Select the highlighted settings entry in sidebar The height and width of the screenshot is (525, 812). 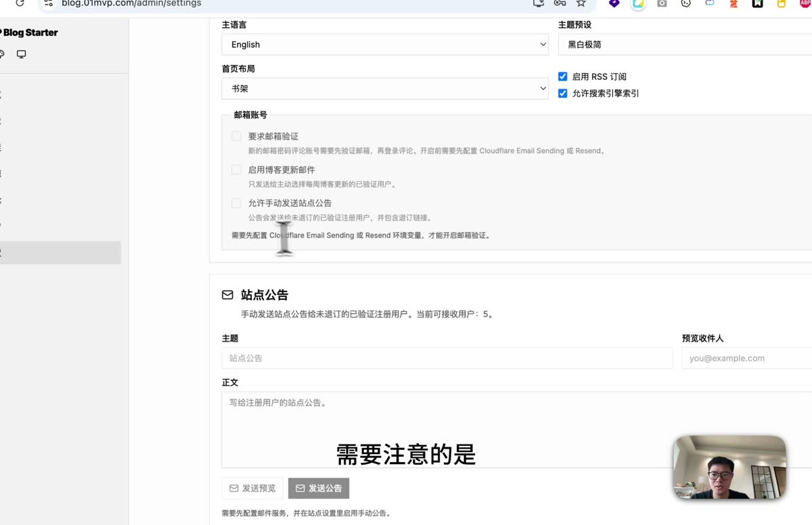(60, 252)
